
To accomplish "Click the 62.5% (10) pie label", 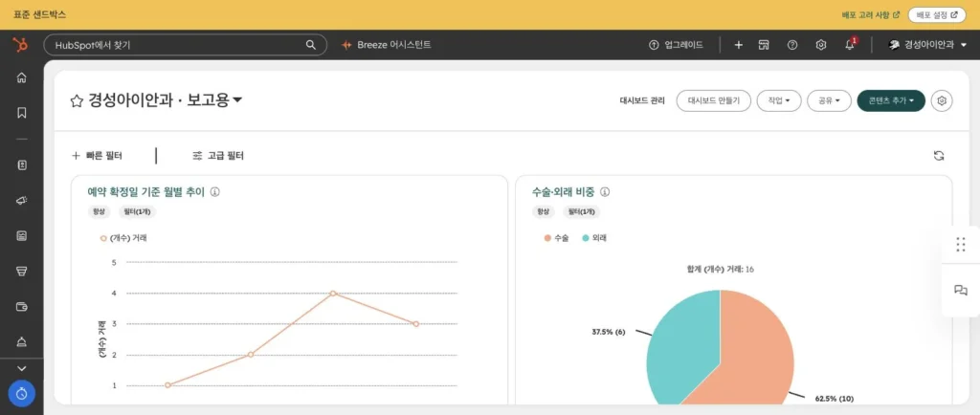I will tap(835, 398).
